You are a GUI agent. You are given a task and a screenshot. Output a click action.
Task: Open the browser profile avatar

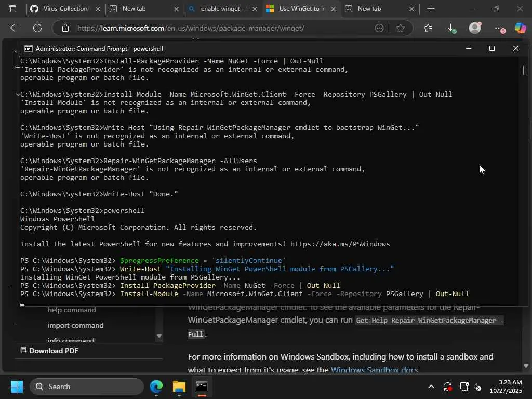475,28
